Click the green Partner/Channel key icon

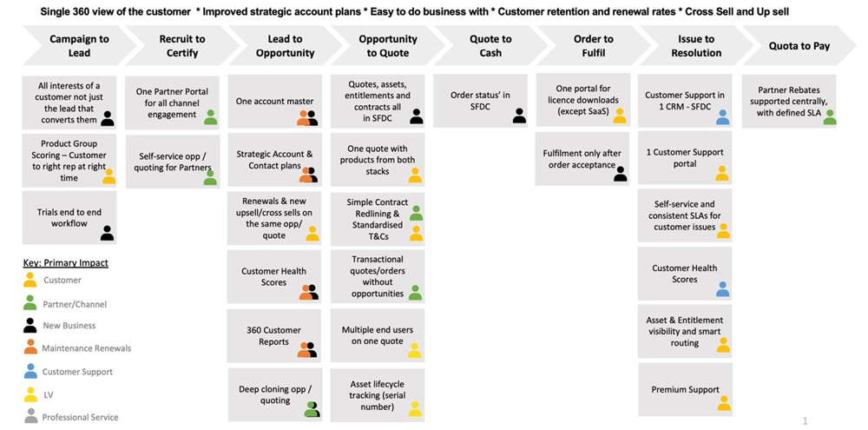(30, 303)
